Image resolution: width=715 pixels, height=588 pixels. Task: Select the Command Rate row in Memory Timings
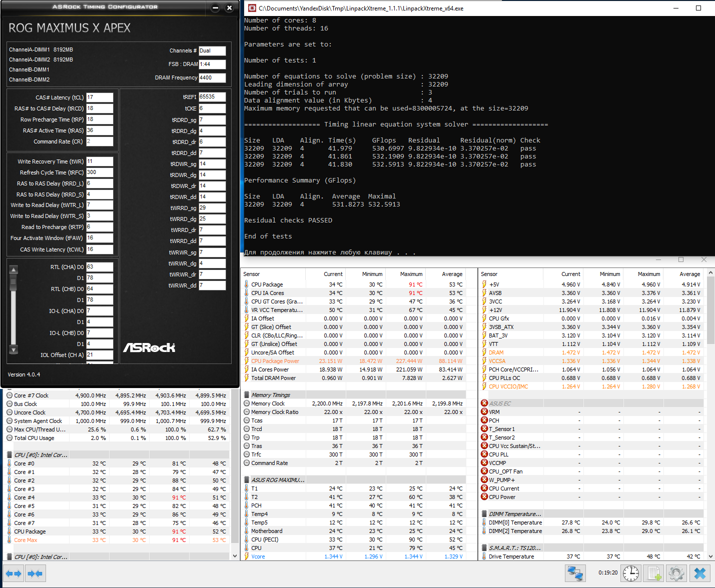pyautogui.click(x=354, y=463)
